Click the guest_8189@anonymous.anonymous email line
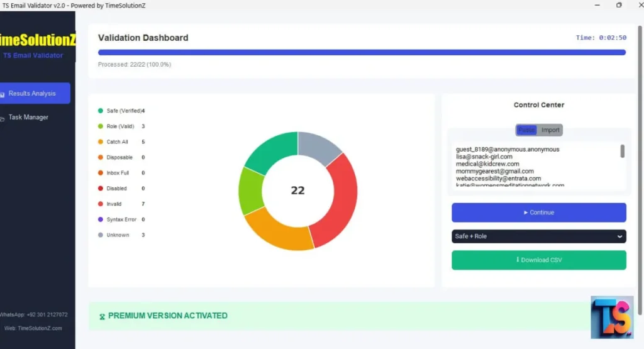This screenshot has height=349, width=644. point(508,149)
